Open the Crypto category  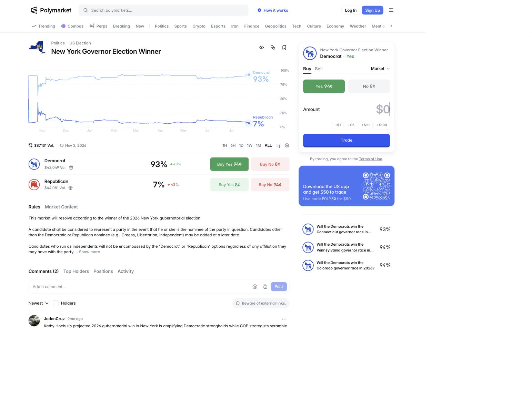coord(199,26)
